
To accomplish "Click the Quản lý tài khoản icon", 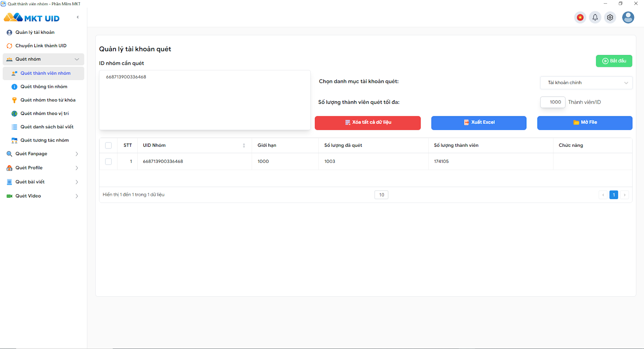I will (9, 33).
